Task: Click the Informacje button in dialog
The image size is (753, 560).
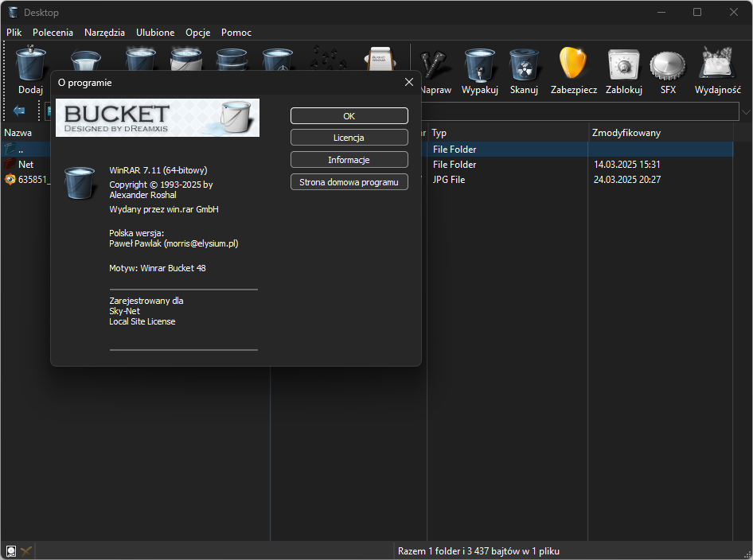Action: tap(349, 160)
